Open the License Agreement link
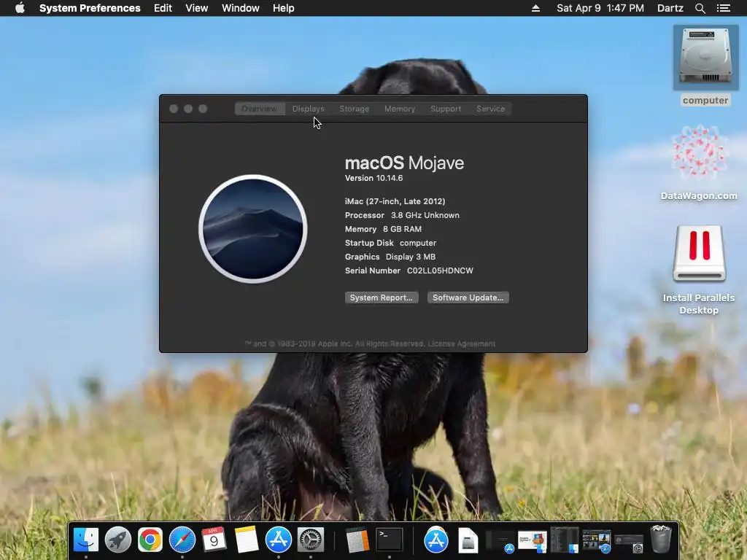 click(462, 344)
